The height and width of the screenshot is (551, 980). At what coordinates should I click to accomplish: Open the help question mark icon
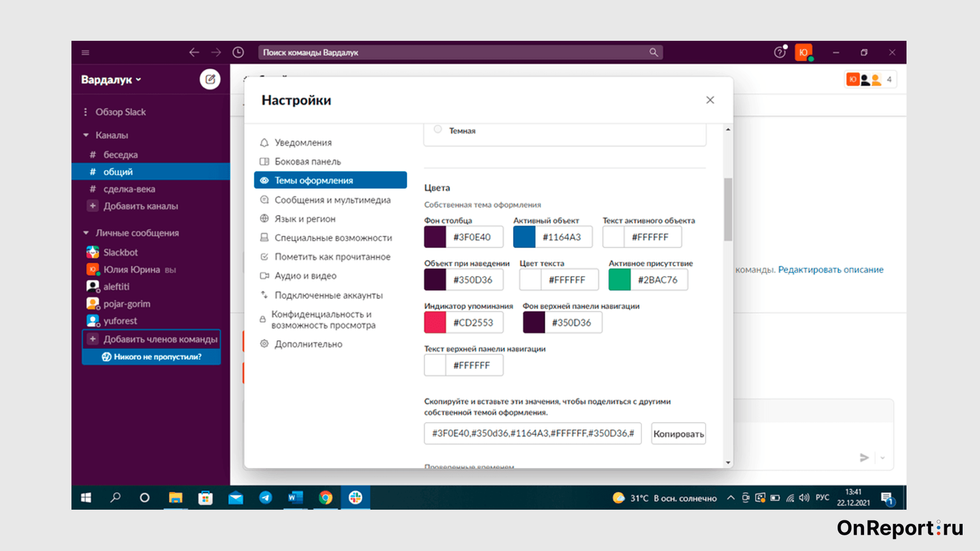779,53
